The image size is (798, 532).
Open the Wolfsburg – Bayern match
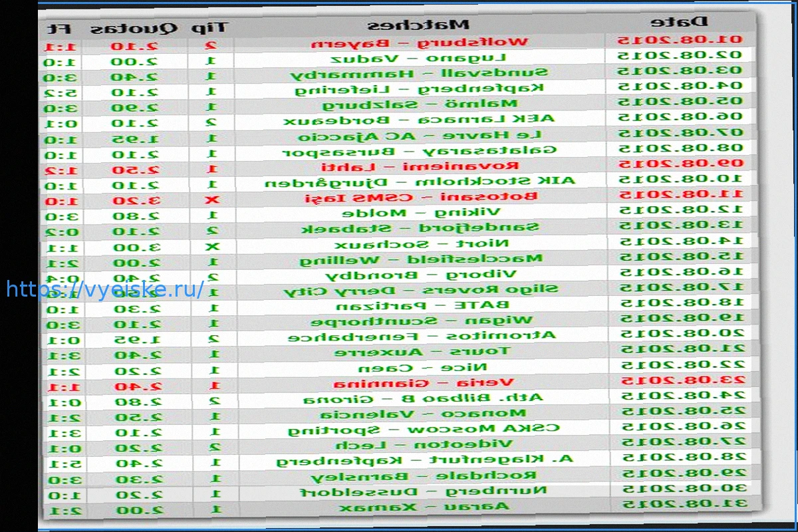click(x=420, y=43)
